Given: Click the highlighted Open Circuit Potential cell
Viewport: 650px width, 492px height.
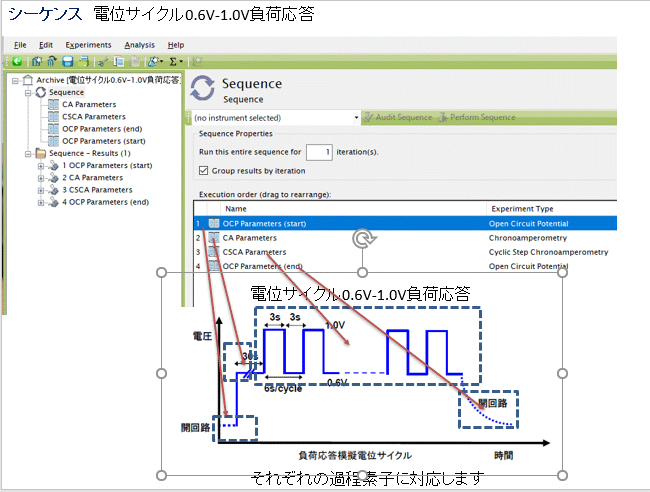Looking at the screenshot, I should (529, 223).
